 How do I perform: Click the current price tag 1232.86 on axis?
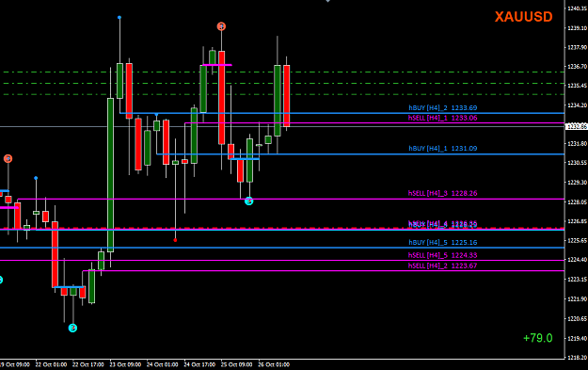pyautogui.click(x=577, y=127)
